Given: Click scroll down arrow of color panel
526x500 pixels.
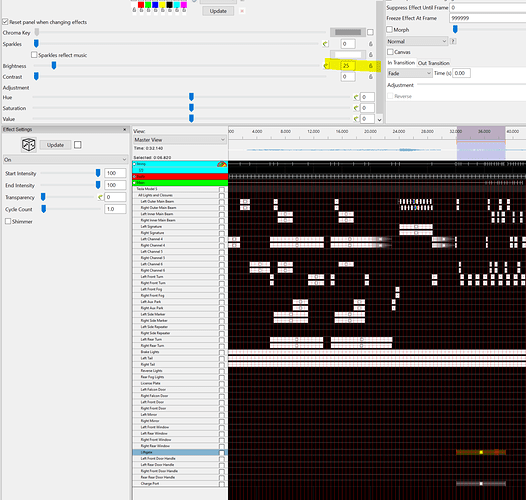Looking at the screenshot, I should (x=379, y=119).
